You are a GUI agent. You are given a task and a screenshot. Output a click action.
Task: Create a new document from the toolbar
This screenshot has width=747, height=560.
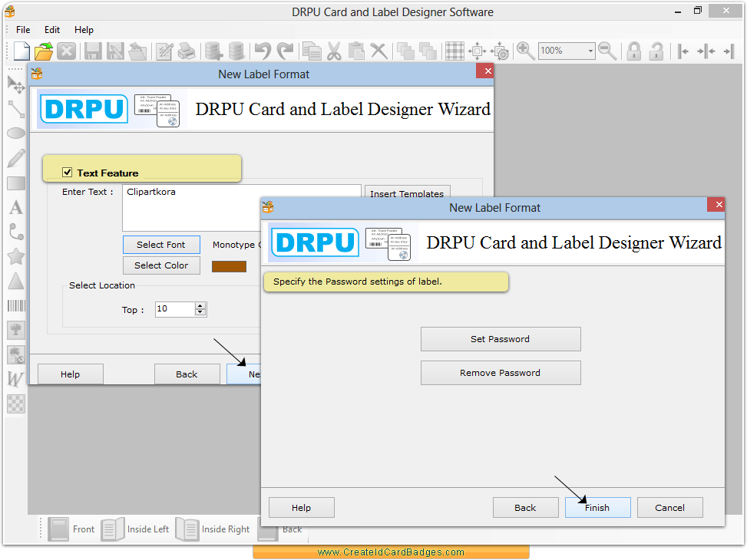click(21, 51)
